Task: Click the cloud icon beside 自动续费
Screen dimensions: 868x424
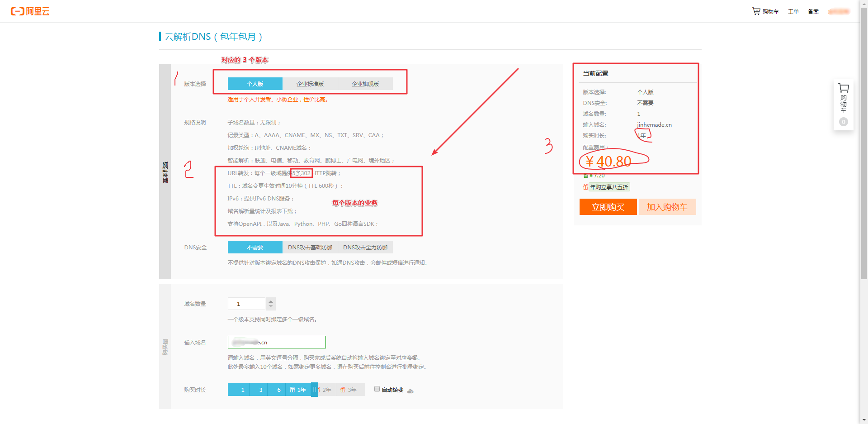Action: click(410, 391)
